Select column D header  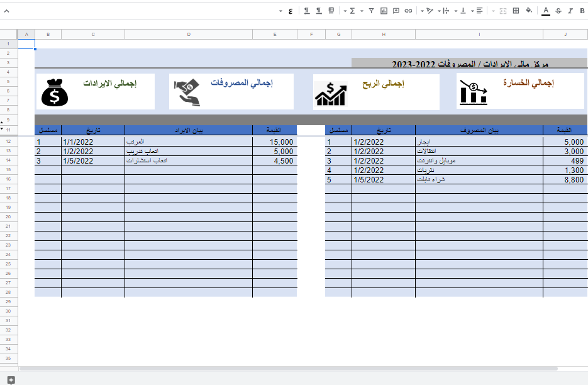[x=189, y=34]
